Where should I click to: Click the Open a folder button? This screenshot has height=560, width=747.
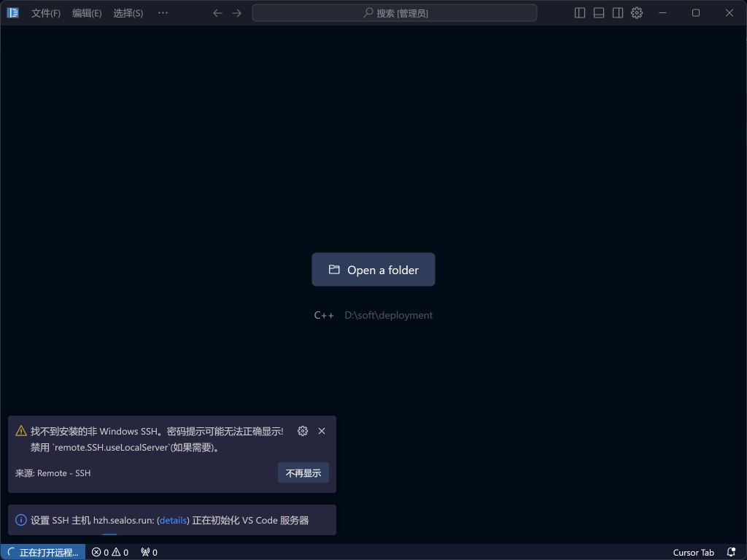tap(373, 269)
